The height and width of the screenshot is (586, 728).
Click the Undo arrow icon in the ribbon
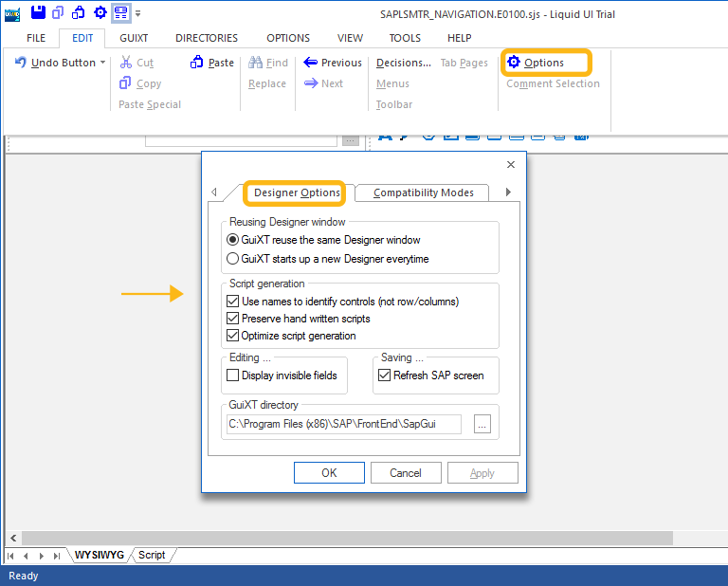[x=21, y=63]
